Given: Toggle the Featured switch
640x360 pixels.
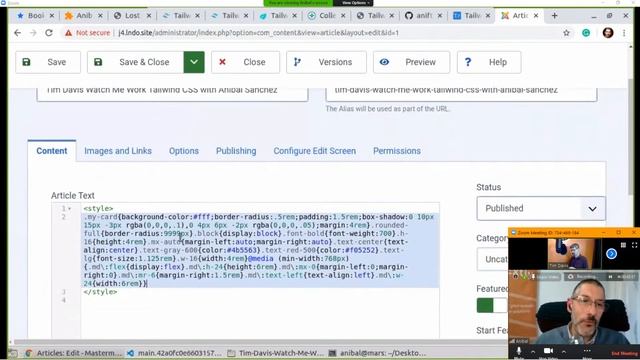Looking at the screenshot, I should (x=492, y=305).
